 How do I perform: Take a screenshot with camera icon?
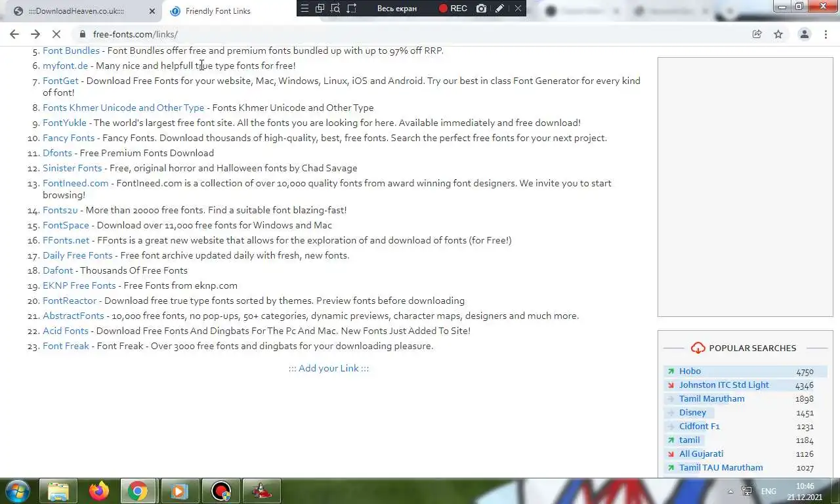(482, 8)
